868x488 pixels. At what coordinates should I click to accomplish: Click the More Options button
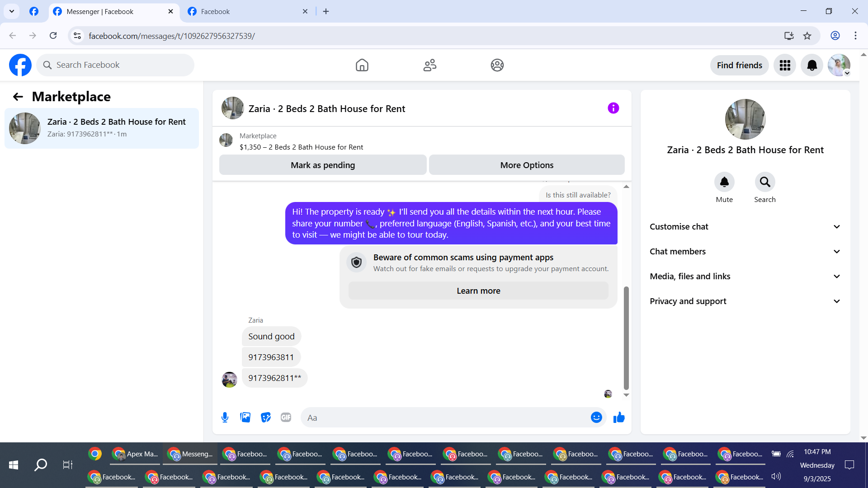[527, 165]
